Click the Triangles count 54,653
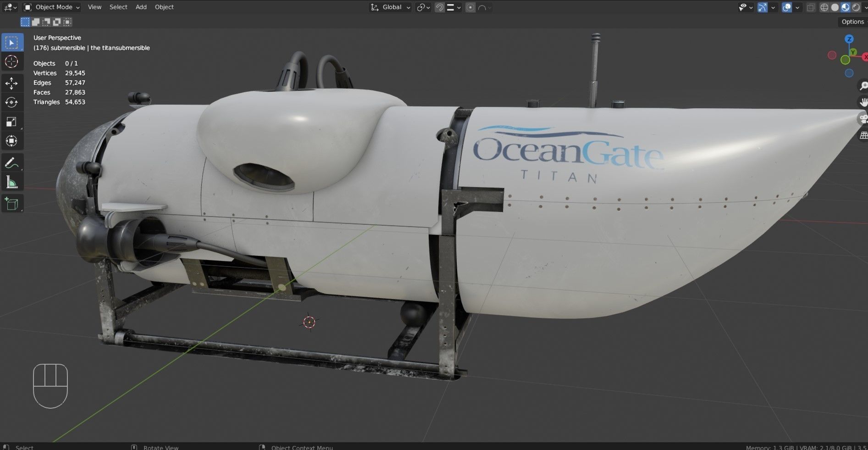The height and width of the screenshot is (450, 868). pyautogui.click(x=75, y=102)
